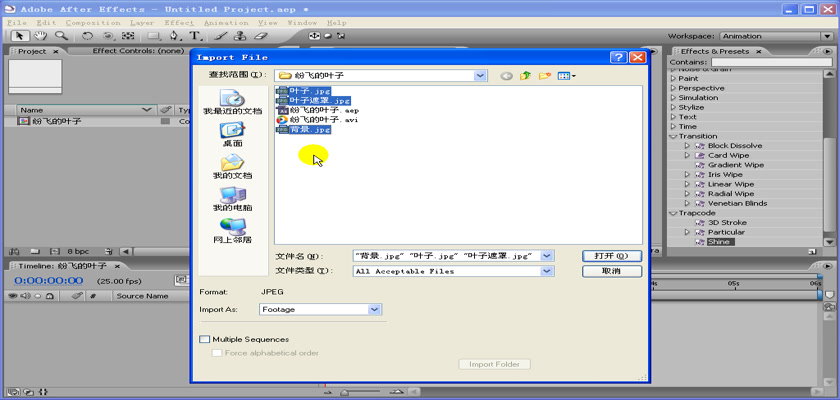This screenshot has height=400, width=840.
Task: Select the Hand tool
Action: [40, 36]
